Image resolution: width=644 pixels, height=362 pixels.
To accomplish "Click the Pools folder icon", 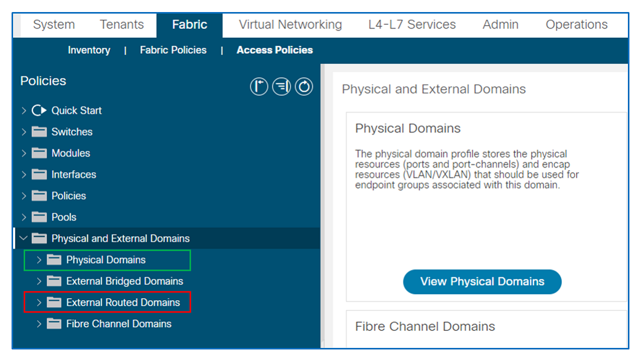I will (39, 217).
